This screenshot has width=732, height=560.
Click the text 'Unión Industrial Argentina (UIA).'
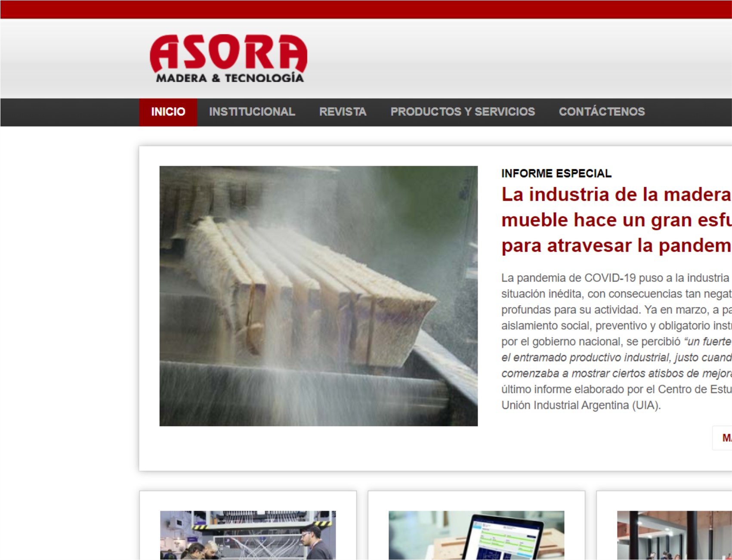pyautogui.click(x=581, y=405)
